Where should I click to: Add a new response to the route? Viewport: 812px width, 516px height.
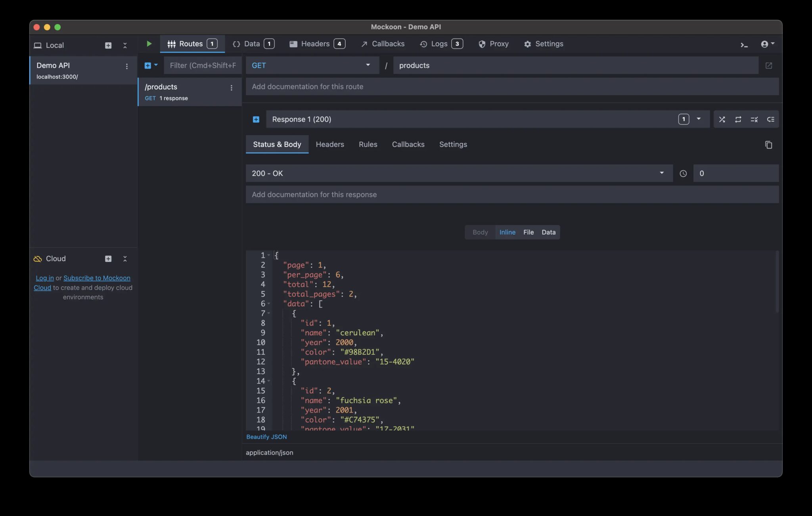(256, 119)
